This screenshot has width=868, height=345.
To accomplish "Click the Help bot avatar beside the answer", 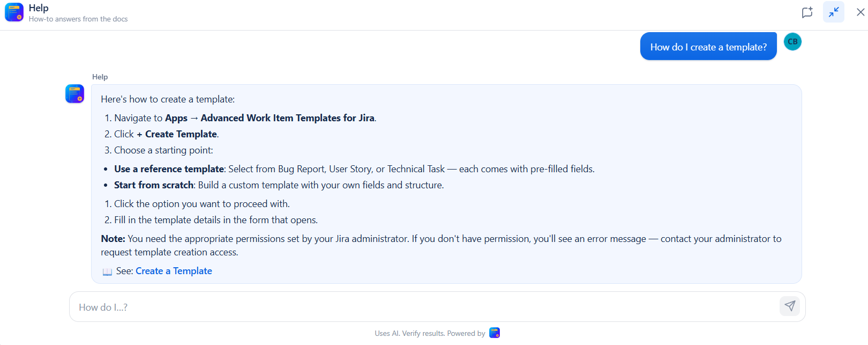I will click(x=75, y=94).
